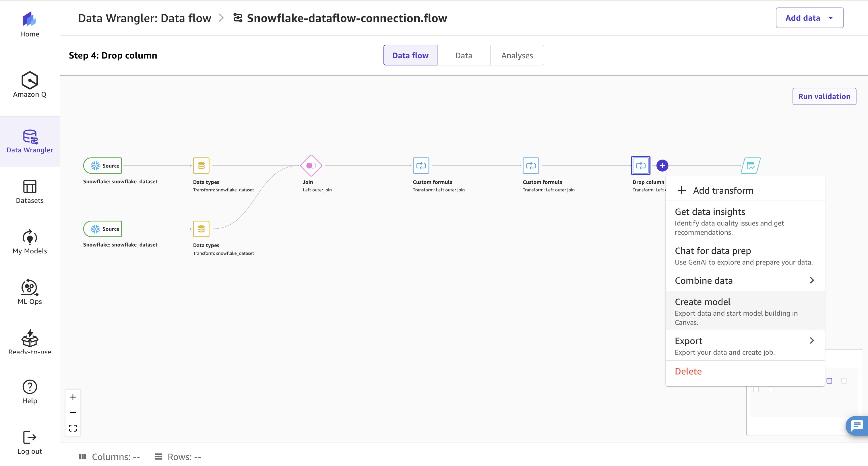
Task: Fit flow to view
Action: 73,428
